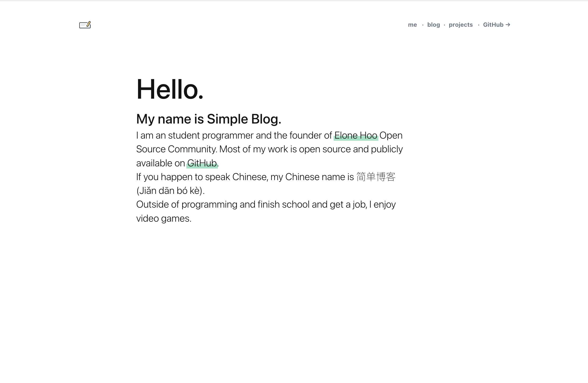Click the text 'Source Community'
Image resolution: width=588 pixels, height=383 pixels.
176,149
